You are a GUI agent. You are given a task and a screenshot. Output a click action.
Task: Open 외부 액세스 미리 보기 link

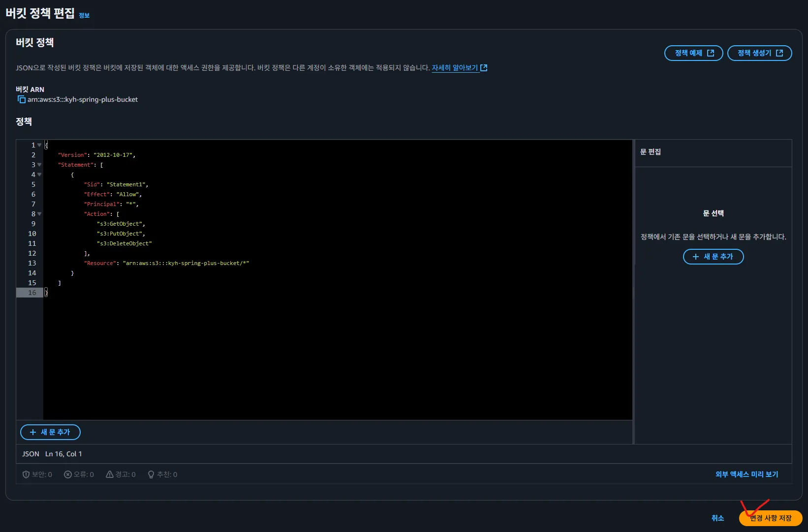pyautogui.click(x=746, y=474)
